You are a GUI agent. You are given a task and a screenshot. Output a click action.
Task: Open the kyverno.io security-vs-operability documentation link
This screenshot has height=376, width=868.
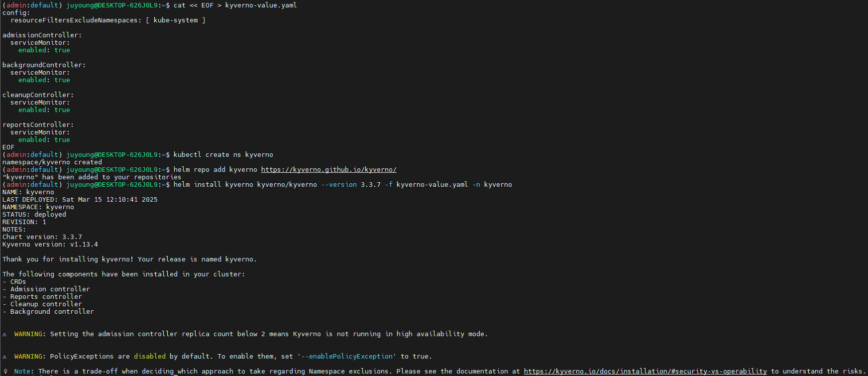tap(645, 372)
